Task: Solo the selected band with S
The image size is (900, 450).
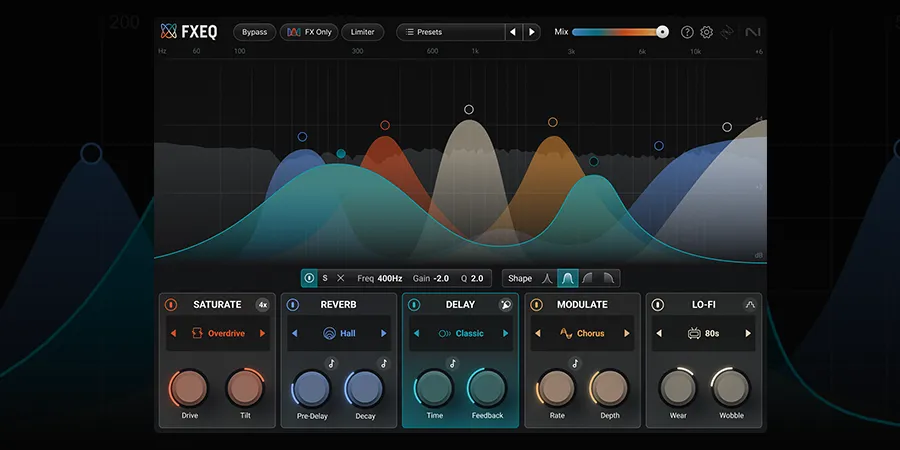Action: coord(325,278)
